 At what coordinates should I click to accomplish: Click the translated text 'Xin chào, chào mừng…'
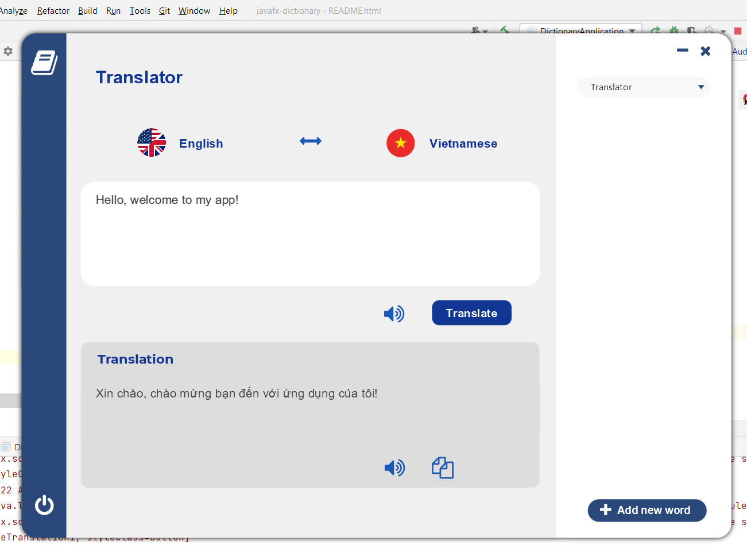point(237,393)
